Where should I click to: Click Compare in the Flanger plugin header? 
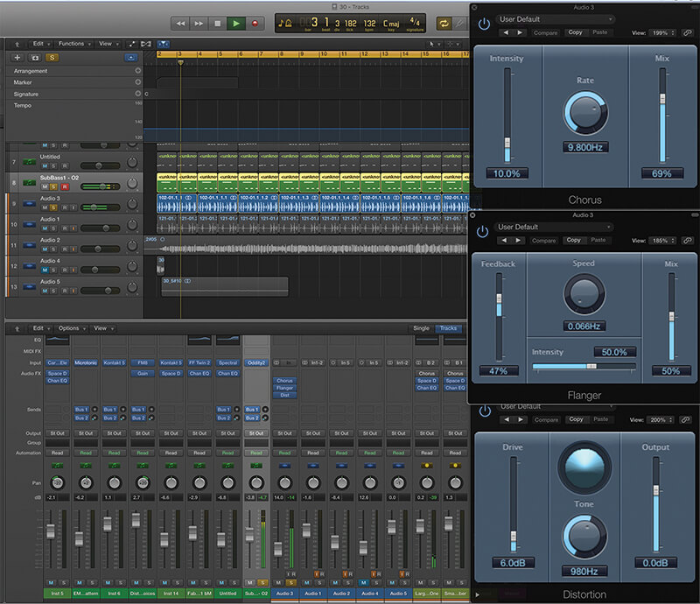pyautogui.click(x=545, y=241)
